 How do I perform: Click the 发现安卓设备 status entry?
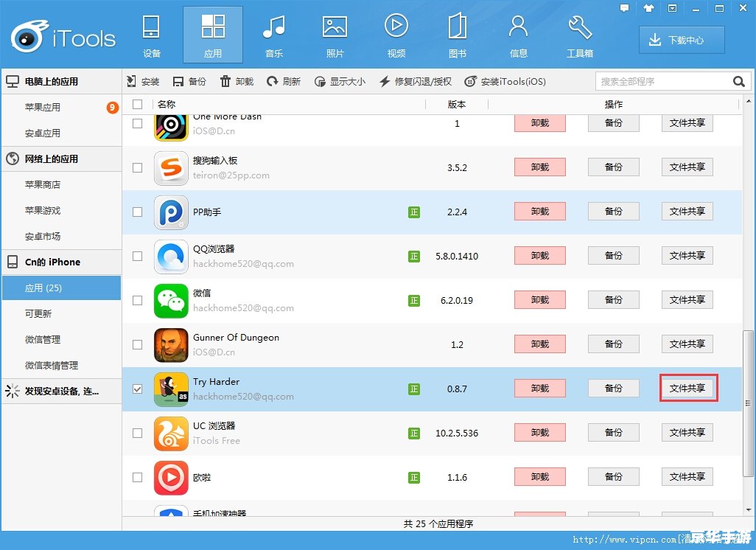(61, 391)
